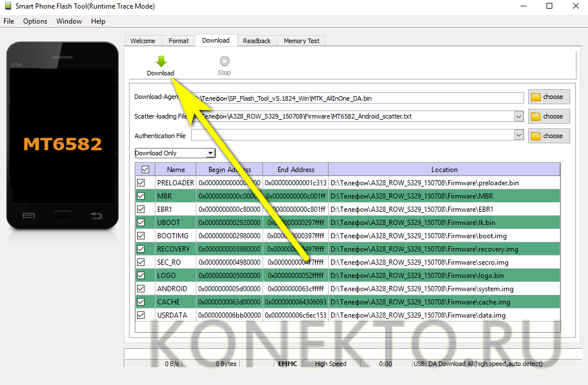Image resolution: width=588 pixels, height=385 pixels.
Task: Uncheck the EBR1 partition checkbox
Action: point(141,209)
